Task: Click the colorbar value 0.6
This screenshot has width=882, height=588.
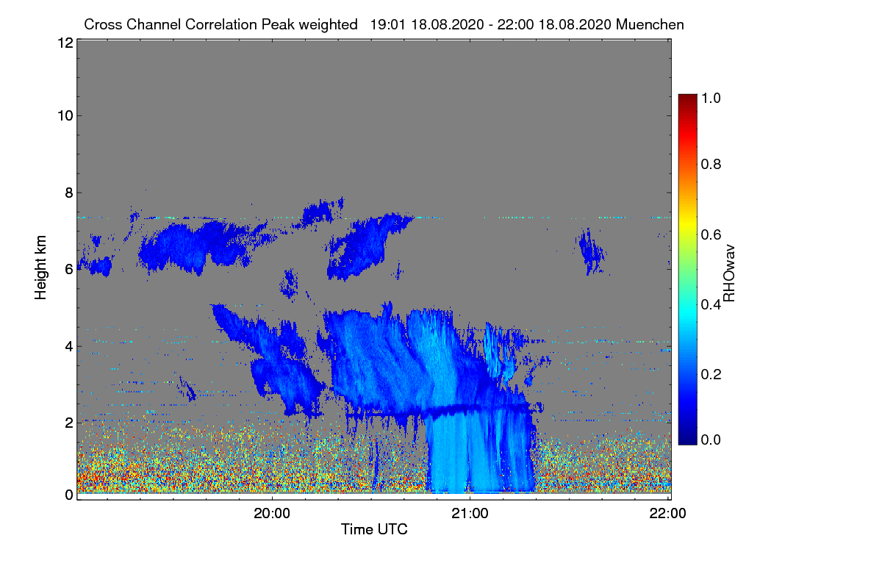Action: [x=711, y=234]
